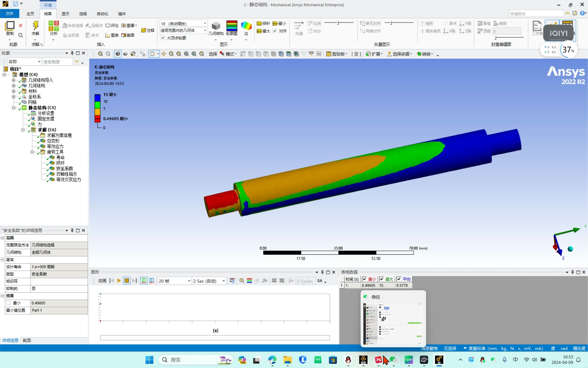588x368 pixels.
Task: Open the QQ penguin icon on taskbar
Action: click(348, 359)
